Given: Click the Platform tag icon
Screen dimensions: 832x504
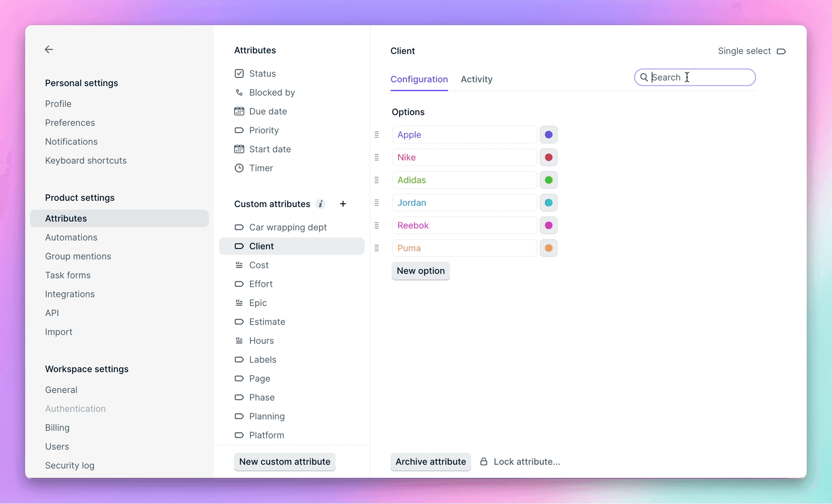Looking at the screenshot, I should (x=239, y=435).
